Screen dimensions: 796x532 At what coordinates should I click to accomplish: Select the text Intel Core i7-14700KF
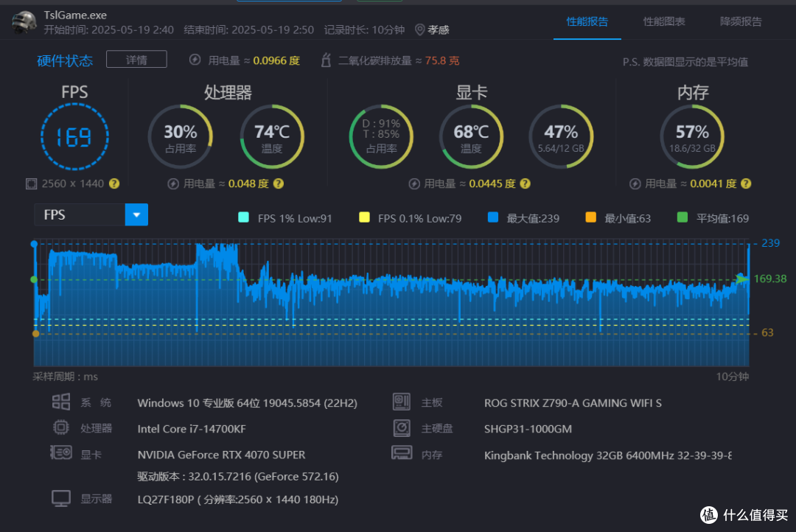(x=192, y=429)
